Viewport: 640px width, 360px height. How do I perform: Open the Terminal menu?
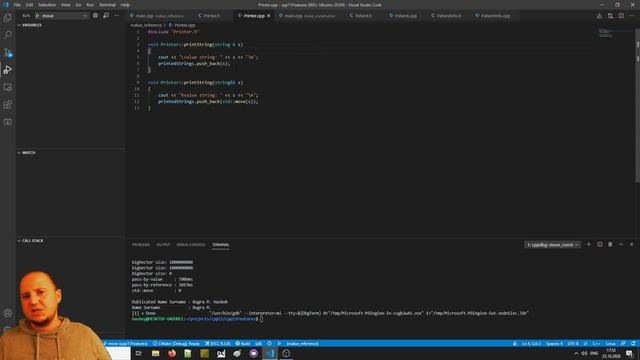coord(107,5)
